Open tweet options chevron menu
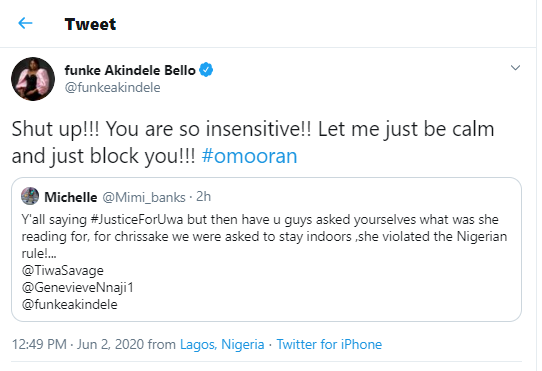 [515, 68]
